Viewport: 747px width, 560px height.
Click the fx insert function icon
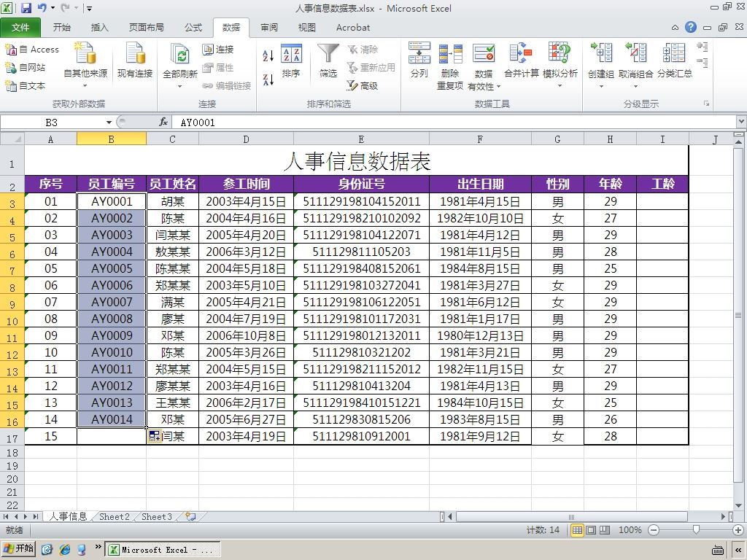click(163, 122)
